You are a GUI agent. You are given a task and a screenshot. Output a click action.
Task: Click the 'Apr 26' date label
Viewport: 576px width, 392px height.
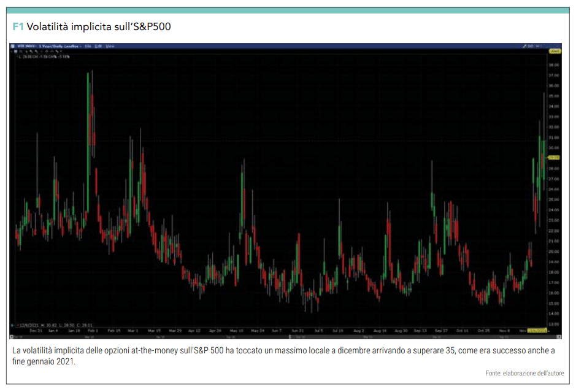(215, 331)
